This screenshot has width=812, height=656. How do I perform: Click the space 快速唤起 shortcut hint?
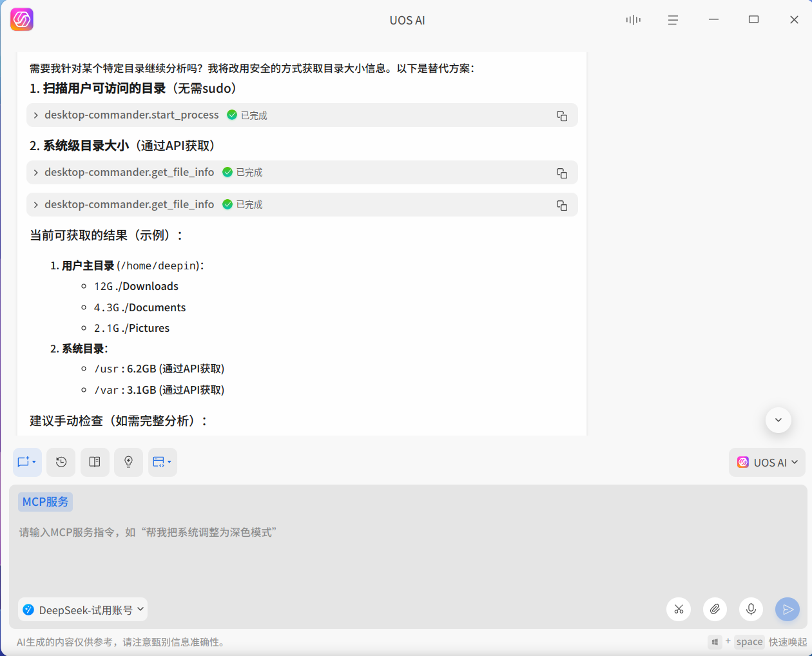[x=771, y=642]
